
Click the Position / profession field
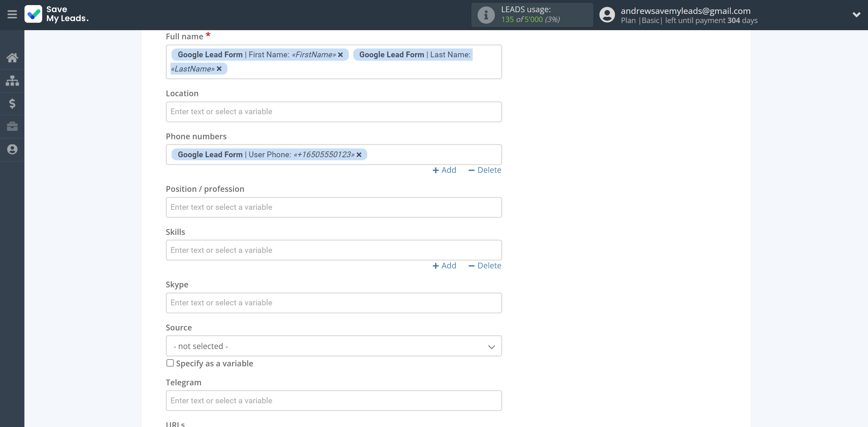click(334, 207)
